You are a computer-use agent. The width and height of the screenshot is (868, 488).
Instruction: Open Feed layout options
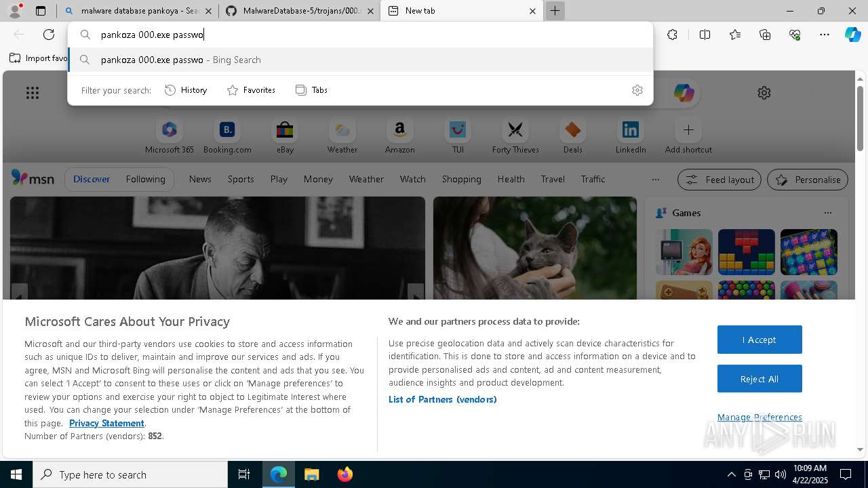pos(719,180)
